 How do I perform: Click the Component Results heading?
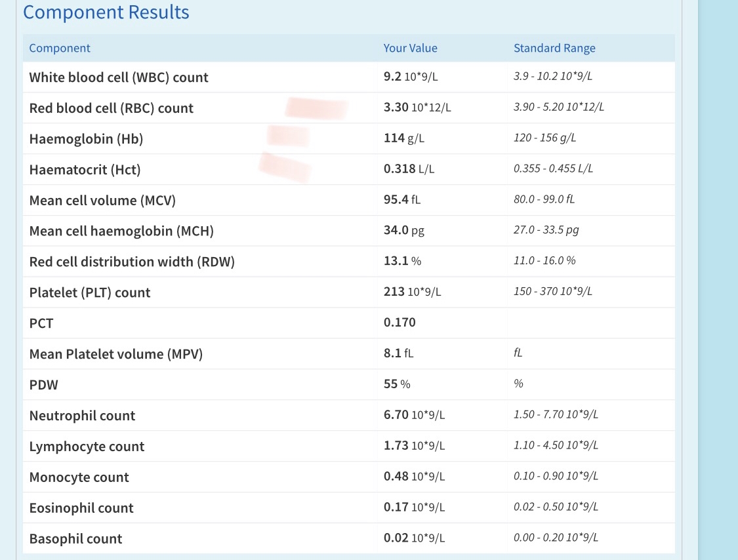[106, 12]
